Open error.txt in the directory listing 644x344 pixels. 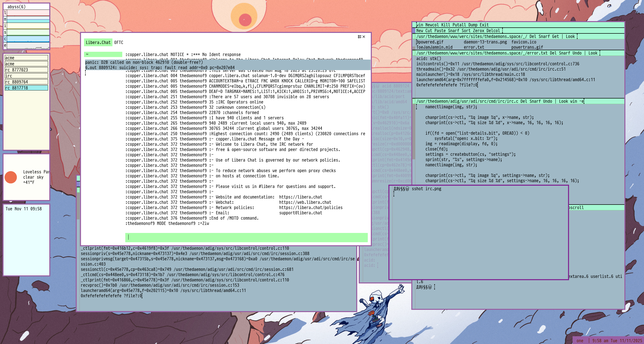pos(474,47)
